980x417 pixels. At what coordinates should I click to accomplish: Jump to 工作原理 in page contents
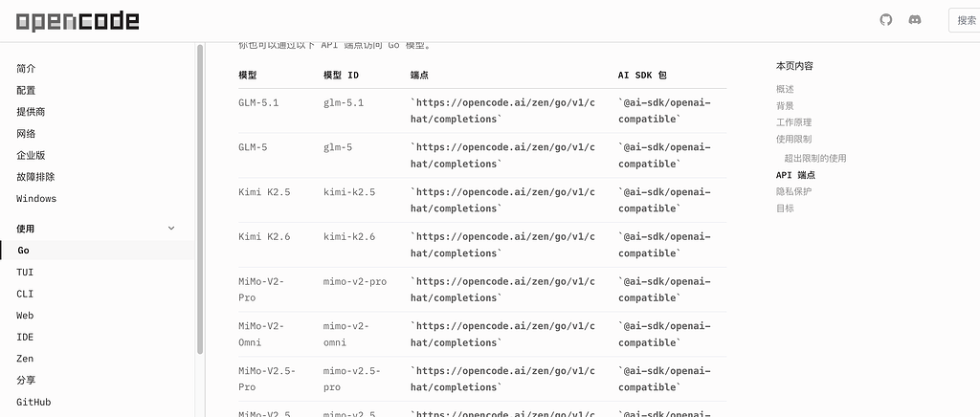tap(793, 122)
